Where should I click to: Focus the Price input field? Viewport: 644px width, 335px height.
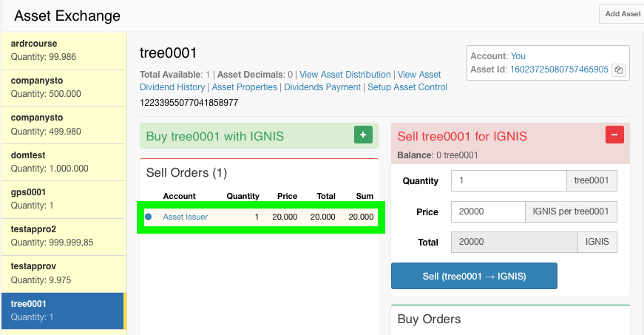[487, 212]
